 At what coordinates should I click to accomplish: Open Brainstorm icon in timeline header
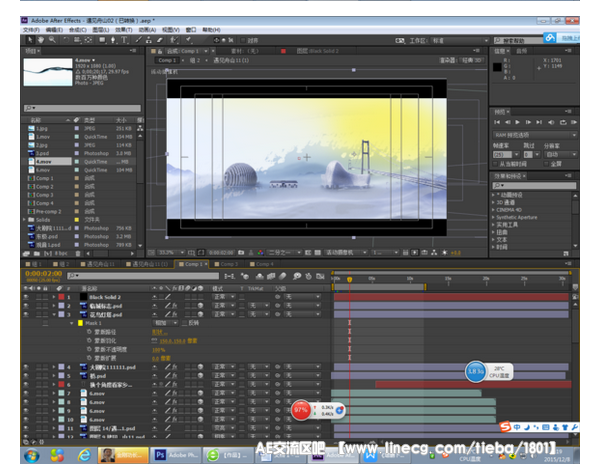coord(297,276)
